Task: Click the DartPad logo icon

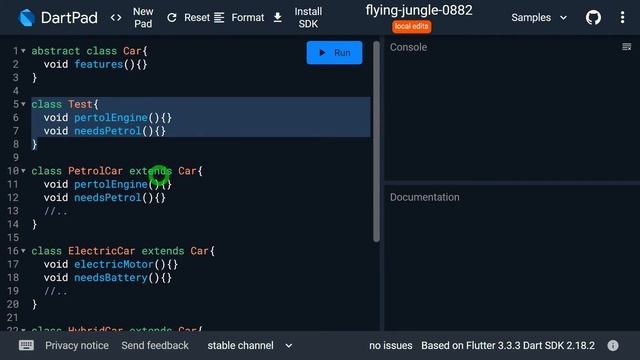Action: coord(27,18)
